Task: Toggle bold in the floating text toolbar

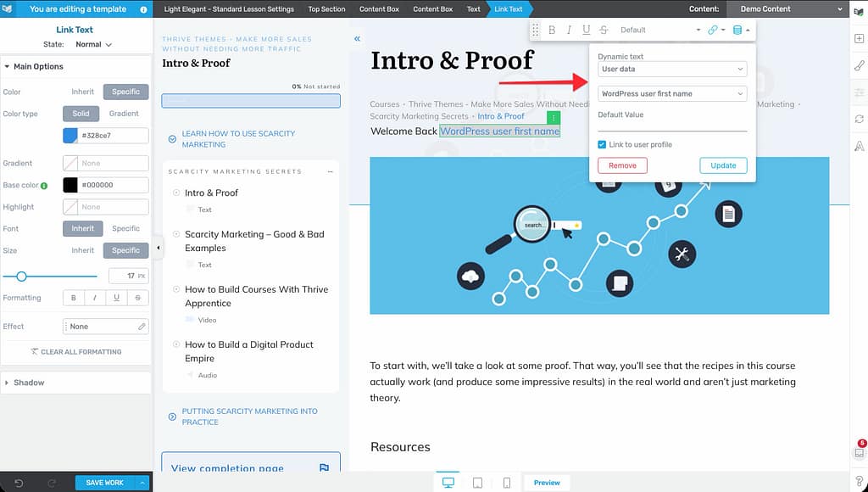Action: pyautogui.click(x=552, y=31)
